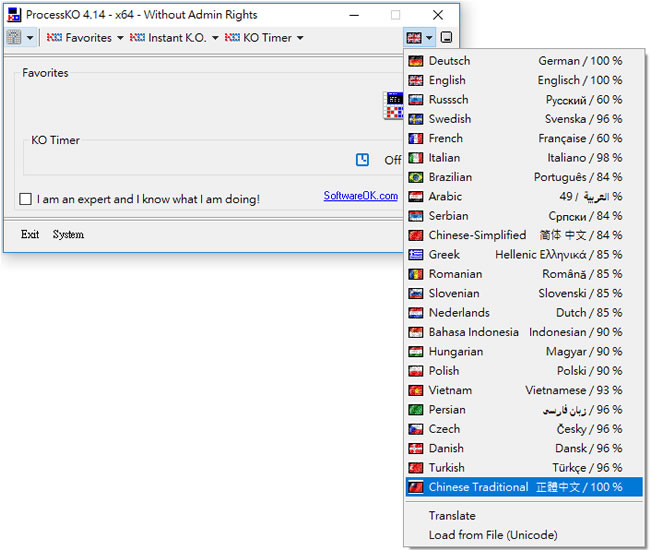Click the Hungarian flag icon
The height and width of the screenshot is (550, 650).
tap(415, 351)
